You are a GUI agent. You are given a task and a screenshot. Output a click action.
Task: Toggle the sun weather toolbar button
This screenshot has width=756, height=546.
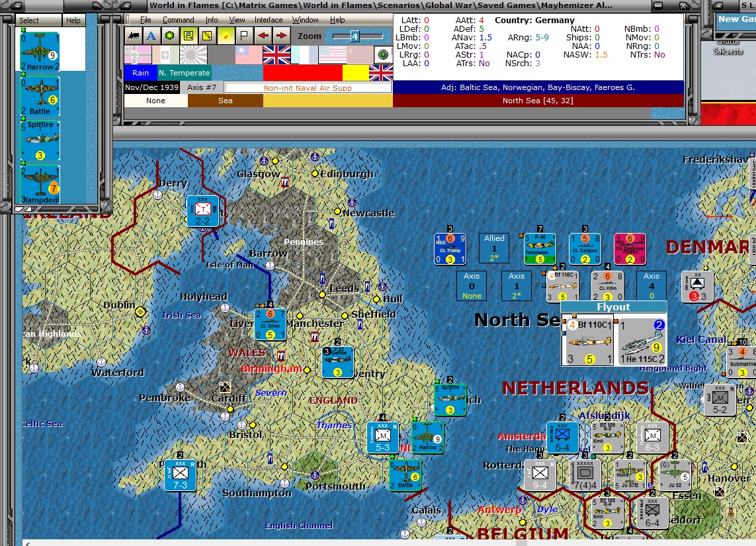(x=226, y=36)
